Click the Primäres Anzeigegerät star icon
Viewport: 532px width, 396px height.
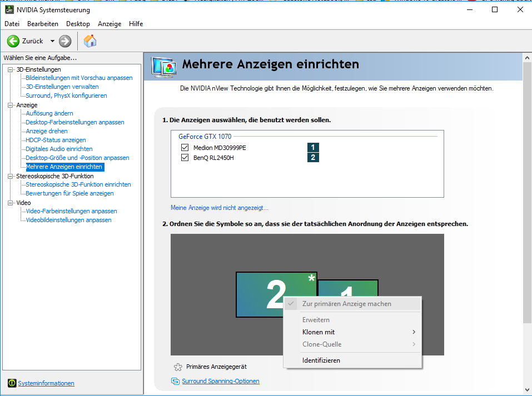click(x=178, y=367)
